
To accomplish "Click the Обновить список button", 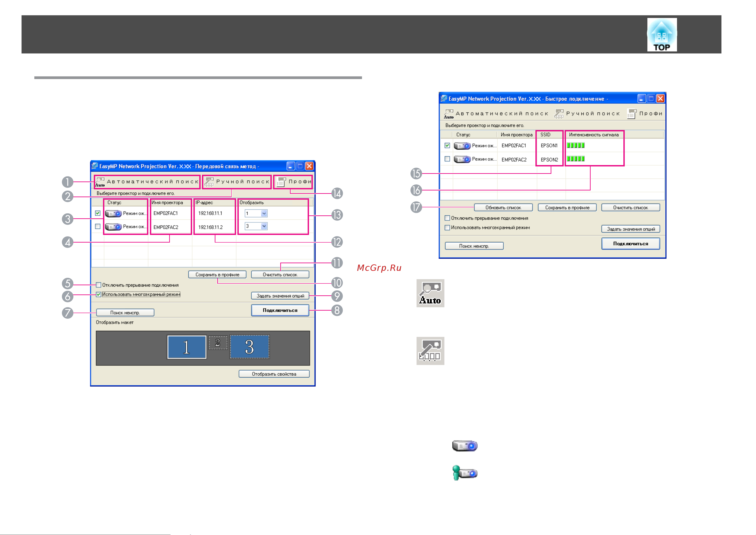I will pyautogui.click(x=503, y=207).
